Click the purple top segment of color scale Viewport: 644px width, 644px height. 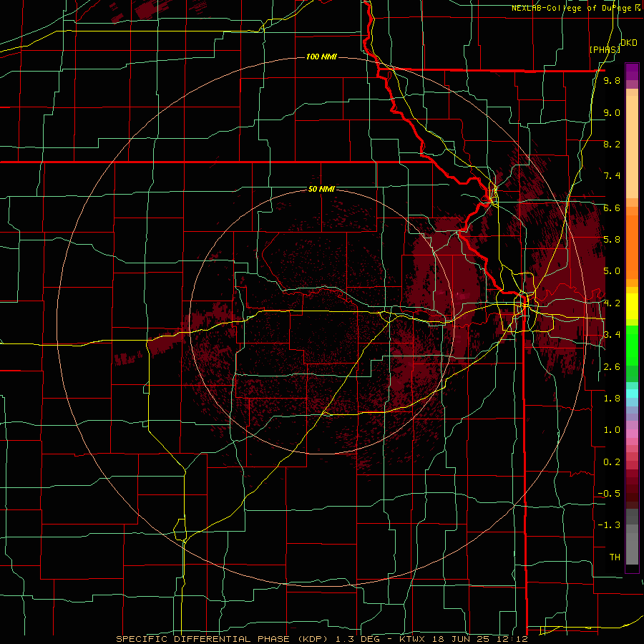pyautogui.click(x=632, y=72)
